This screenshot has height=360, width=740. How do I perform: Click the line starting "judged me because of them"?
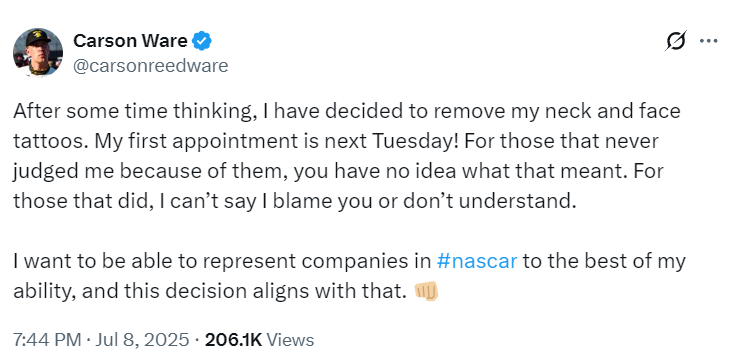tap(338, 171)
